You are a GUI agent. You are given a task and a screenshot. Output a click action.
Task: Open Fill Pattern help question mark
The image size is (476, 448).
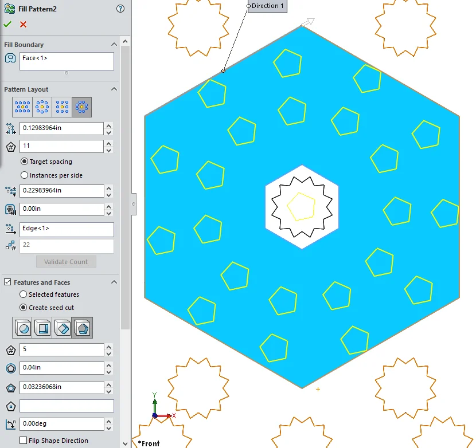click(120, 9)
